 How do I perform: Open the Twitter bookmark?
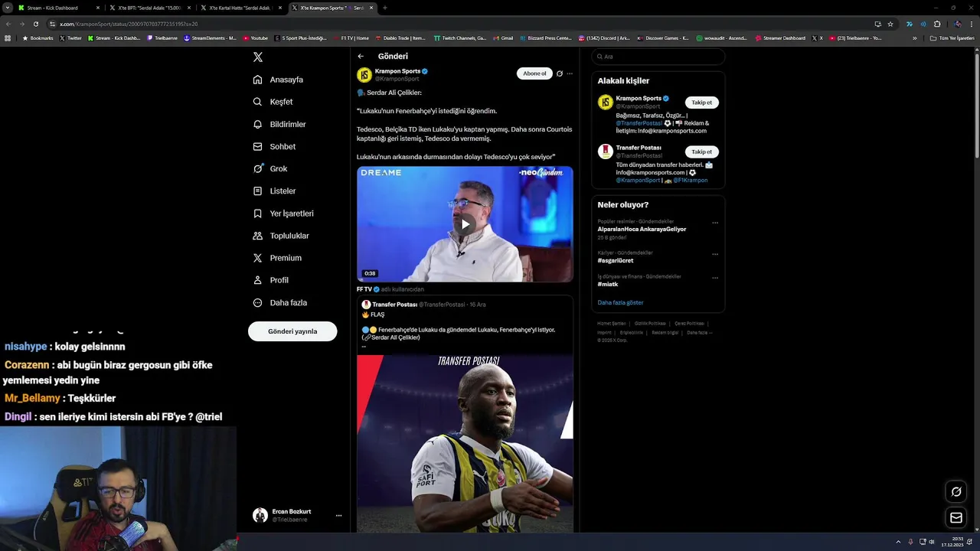(x=70, y=38)
